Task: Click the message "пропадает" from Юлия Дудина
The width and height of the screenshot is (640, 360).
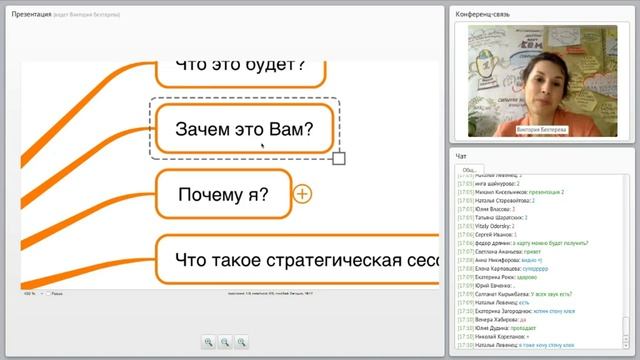Action: point(523,328)
